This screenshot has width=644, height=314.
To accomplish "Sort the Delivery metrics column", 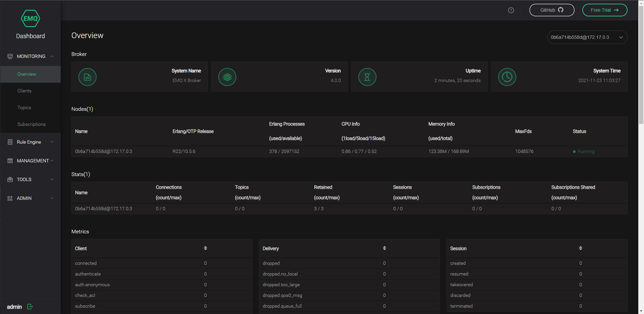I will tap(385, 248).
